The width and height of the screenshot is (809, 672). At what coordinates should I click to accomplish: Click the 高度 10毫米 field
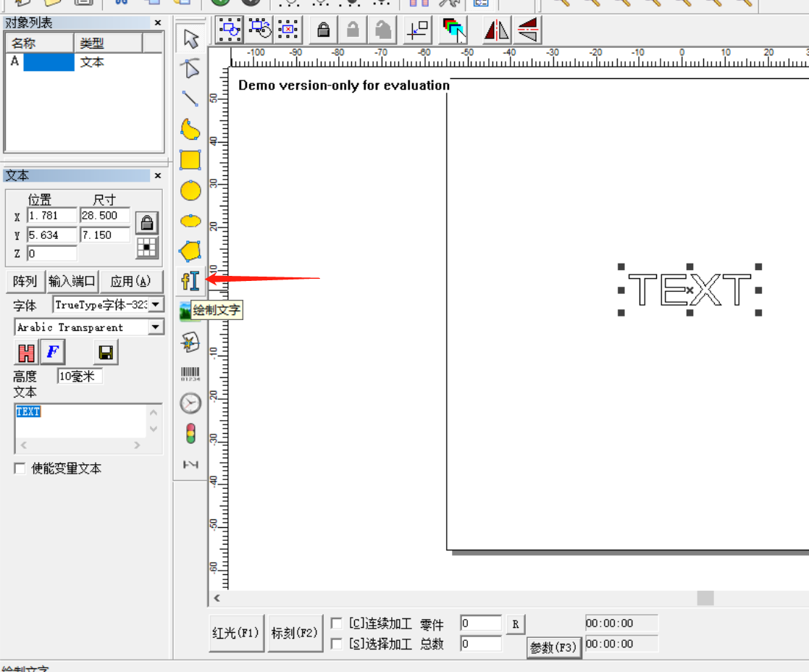80,376
